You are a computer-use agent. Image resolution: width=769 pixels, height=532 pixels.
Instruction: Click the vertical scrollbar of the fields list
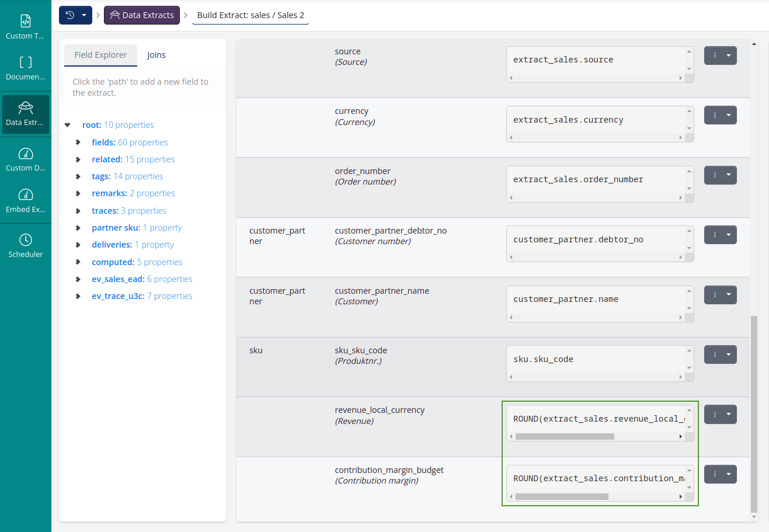pyautogui.click(x=753, y=409)
